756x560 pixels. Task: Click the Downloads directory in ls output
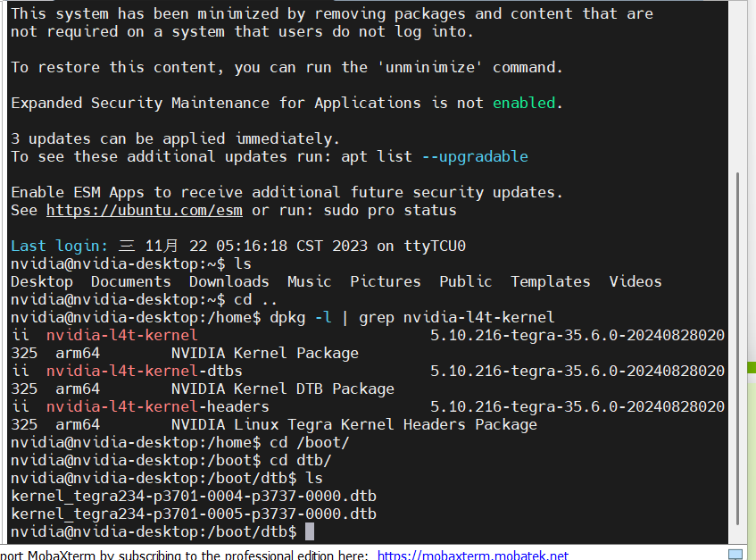click(x=228, y=282)
